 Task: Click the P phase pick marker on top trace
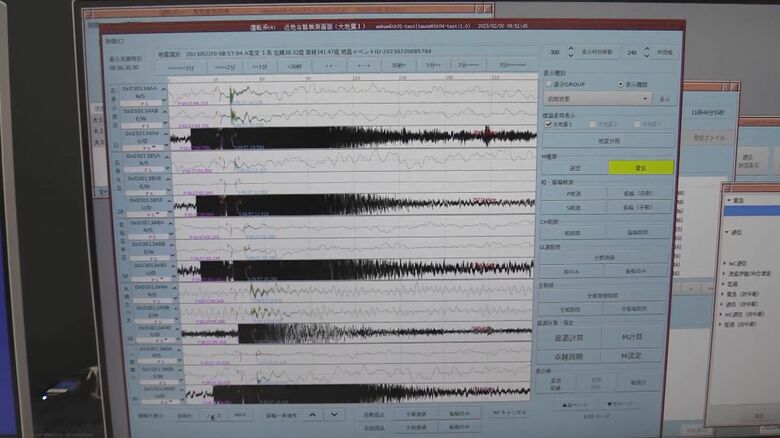[231, 94]
